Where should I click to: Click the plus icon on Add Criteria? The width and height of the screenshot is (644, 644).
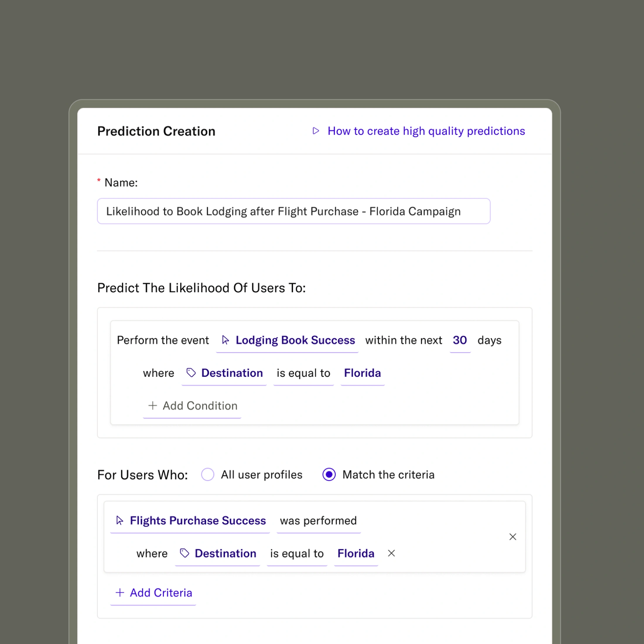(120, 593)
